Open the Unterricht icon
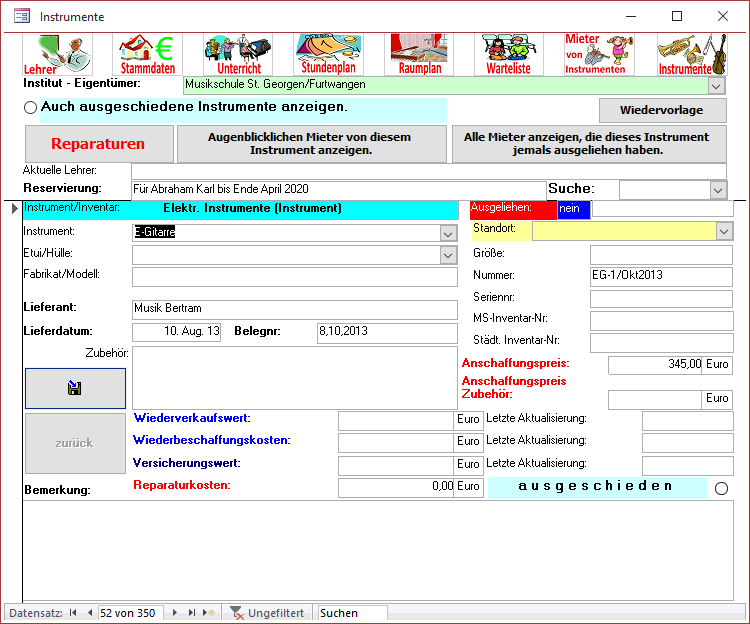Image resolution: width=750 pixels, height=624 pixels. tap(238, 55)
